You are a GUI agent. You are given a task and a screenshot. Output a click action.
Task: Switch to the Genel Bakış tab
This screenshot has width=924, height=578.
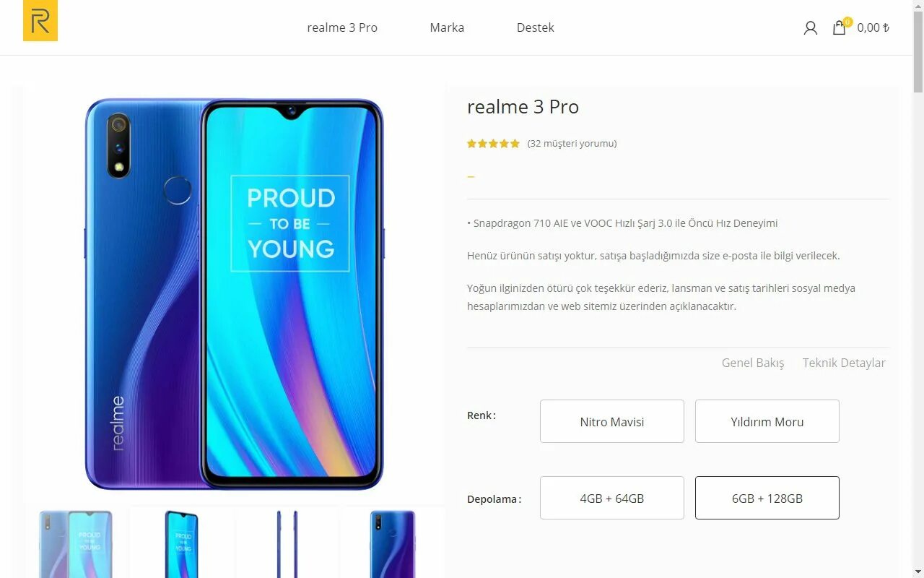[x=753, y=363]
